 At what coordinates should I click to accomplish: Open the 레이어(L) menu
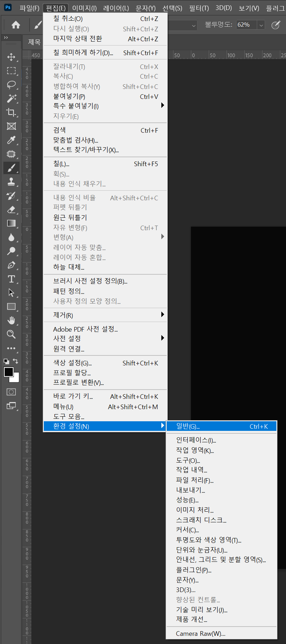116,8
